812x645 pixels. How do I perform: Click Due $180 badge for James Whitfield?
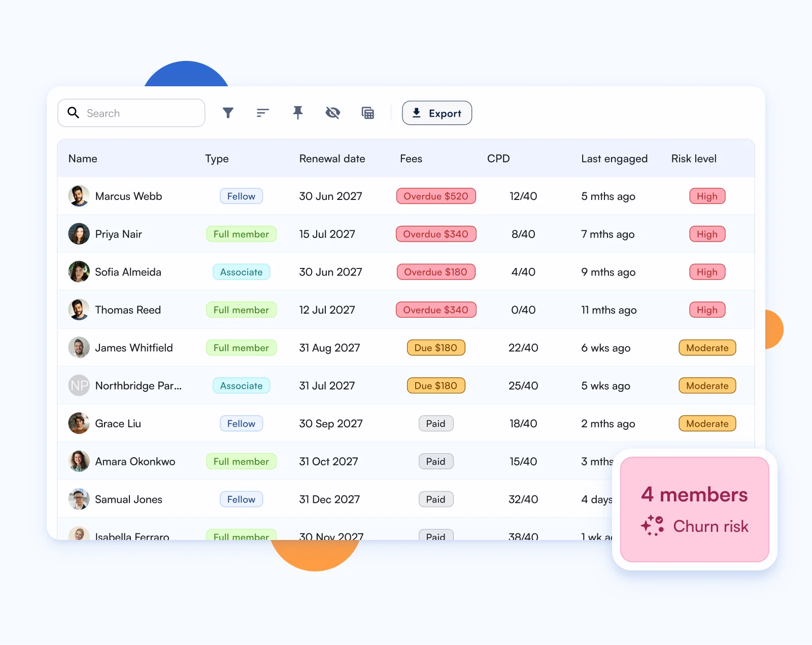pos(436,348)
